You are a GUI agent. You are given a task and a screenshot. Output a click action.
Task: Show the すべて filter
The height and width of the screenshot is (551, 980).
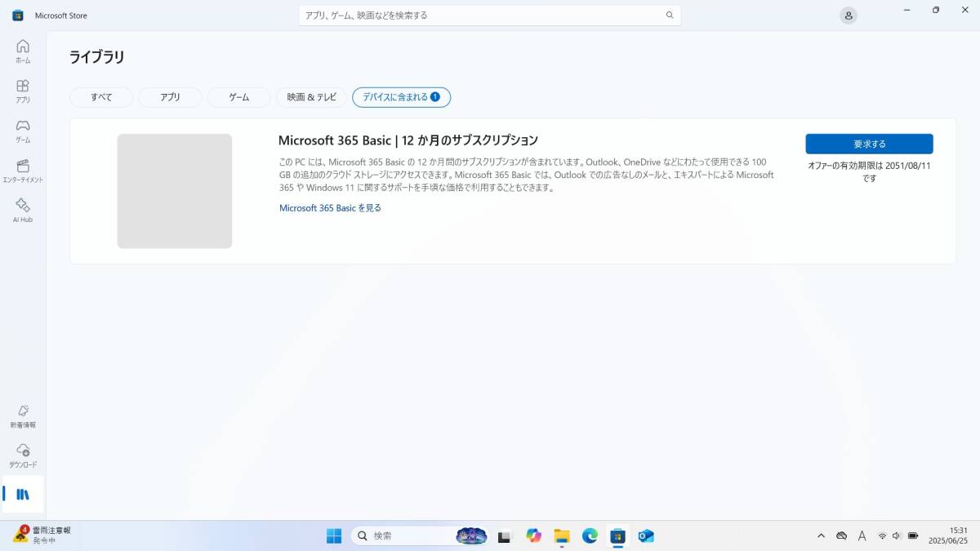(101, 97)
